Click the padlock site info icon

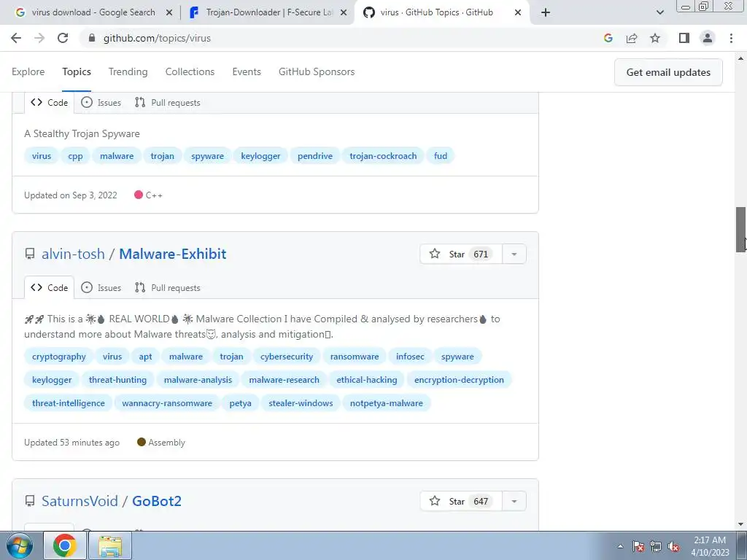point(92,38)
